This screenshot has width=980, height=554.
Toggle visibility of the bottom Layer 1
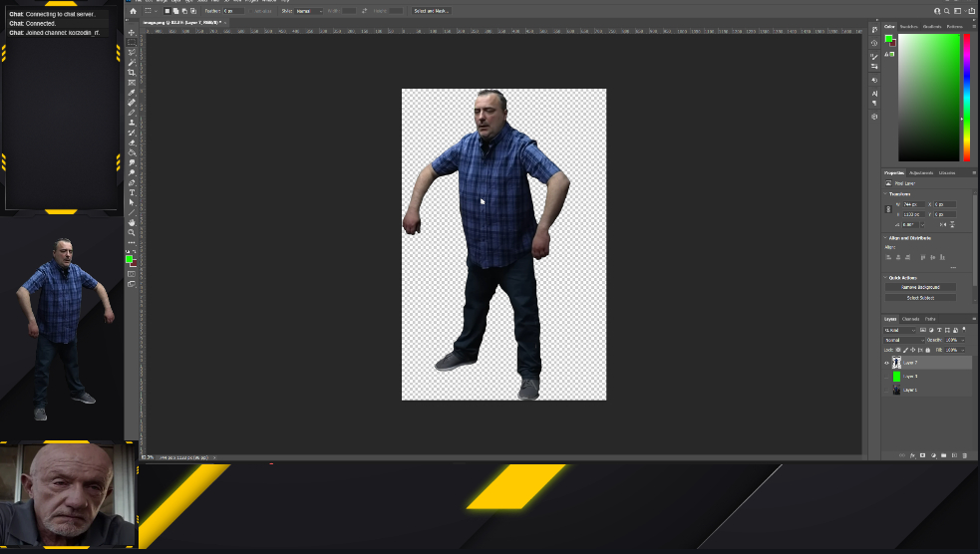[886, 390]
